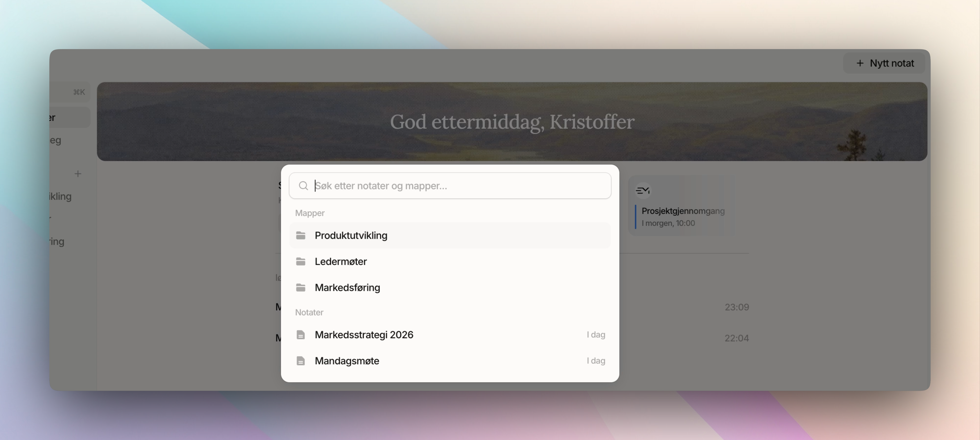Click the document icon next to Mandagsmøte
Viewport: 980px width, 440px height.
301,361
